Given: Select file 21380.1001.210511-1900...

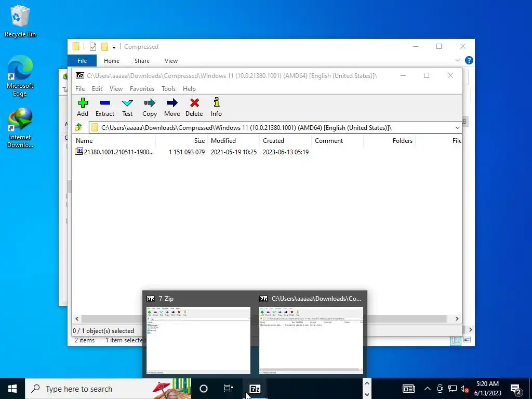Looking at the screenshot, I should point(119,152).
